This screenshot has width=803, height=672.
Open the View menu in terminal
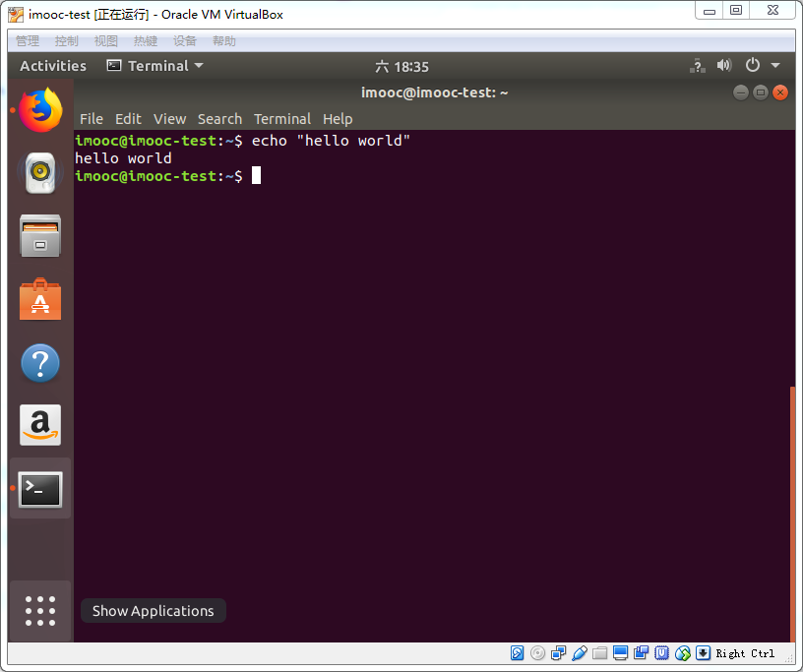click(x=169, y=119)
